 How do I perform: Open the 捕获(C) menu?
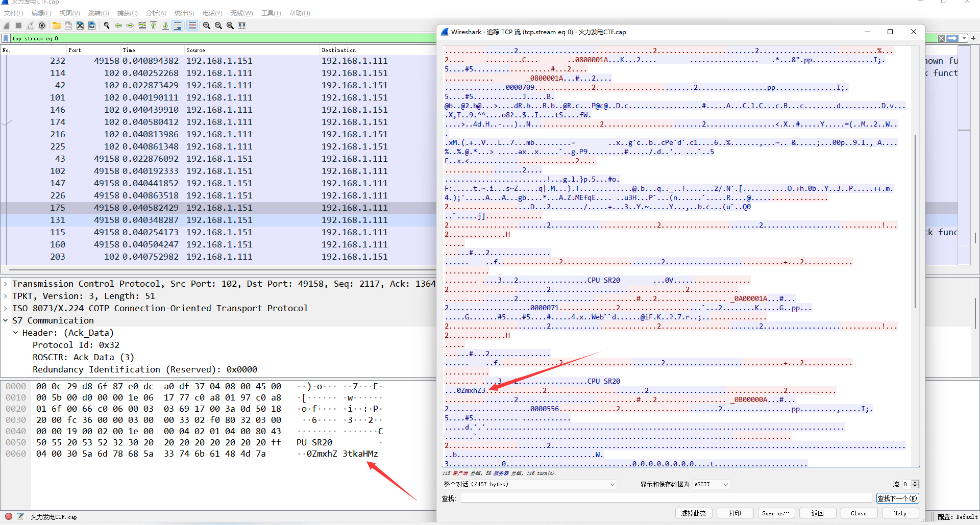pyautogui.click(x=127, y=13)
